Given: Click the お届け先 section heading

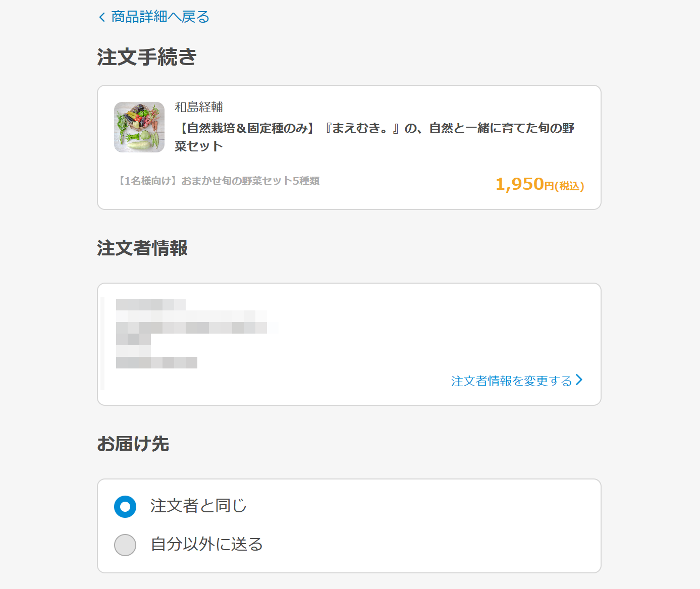Looking at the screenshot, I should [x=133, y=444].
